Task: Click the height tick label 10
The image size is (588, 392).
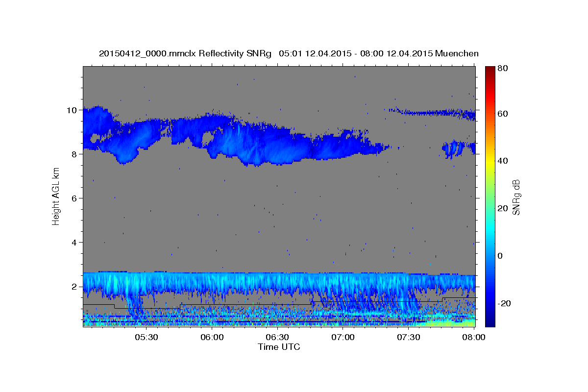Action: point(72,110)
